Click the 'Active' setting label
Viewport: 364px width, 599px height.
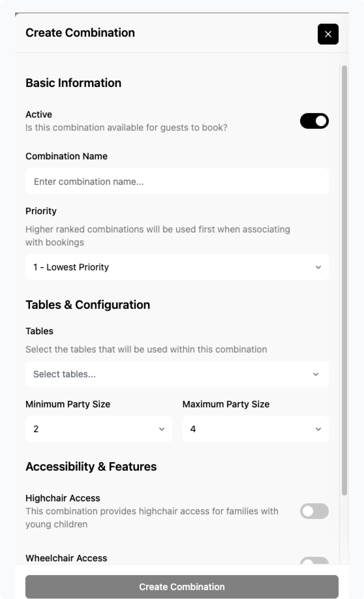[39, 114]
